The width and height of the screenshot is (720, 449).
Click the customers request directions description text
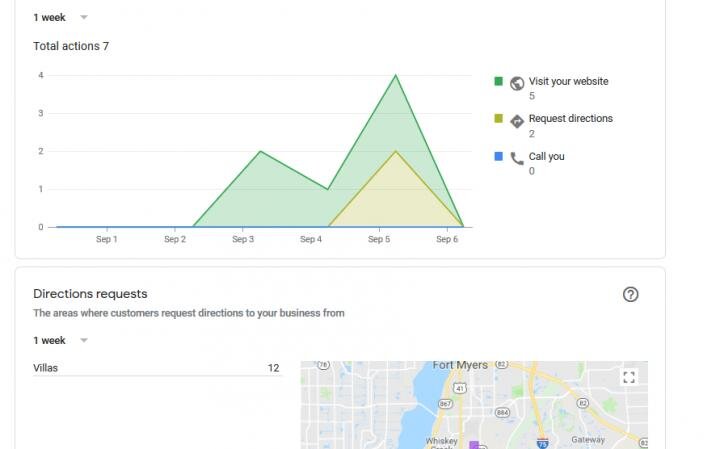coord(189,313)
